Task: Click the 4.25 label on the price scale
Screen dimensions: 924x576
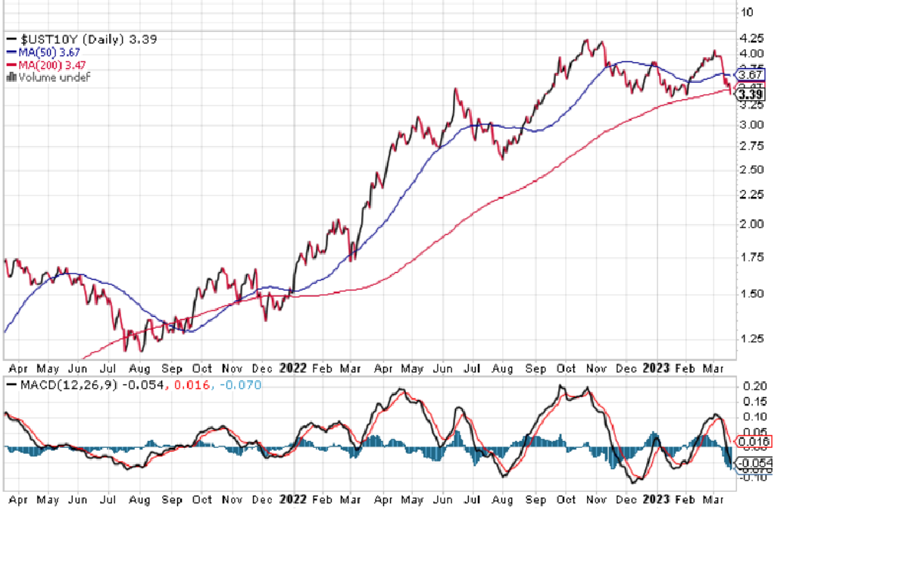Action: point(751,38)
